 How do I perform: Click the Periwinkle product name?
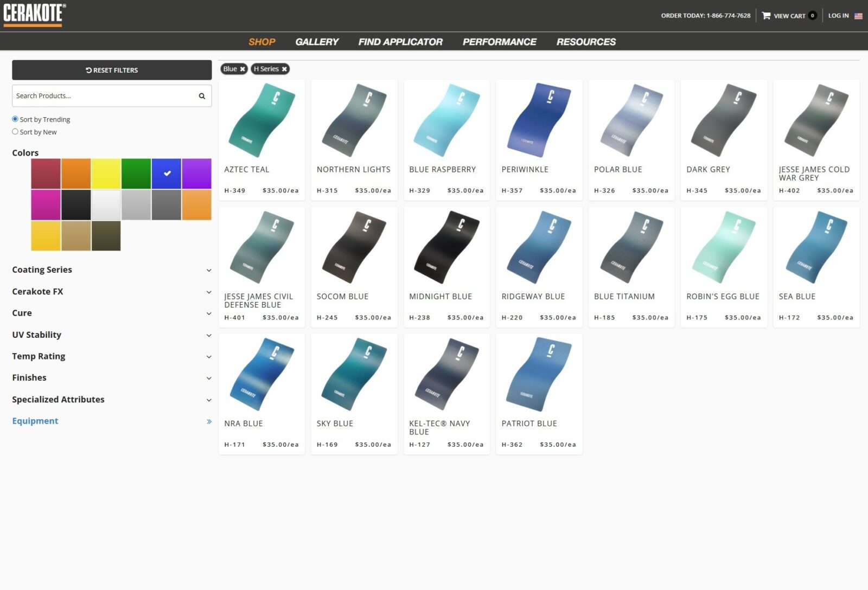[x=525, y=170]
